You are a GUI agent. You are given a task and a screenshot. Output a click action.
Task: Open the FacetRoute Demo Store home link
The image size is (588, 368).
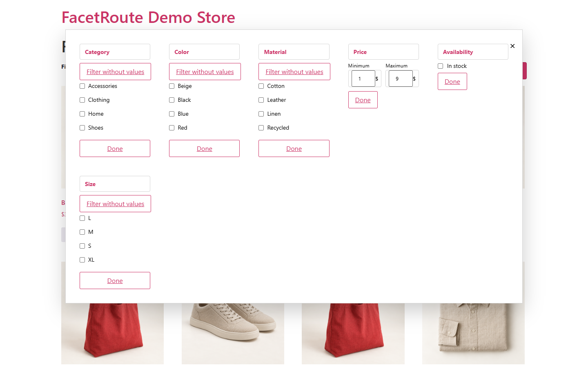click(x=148, y=17)
